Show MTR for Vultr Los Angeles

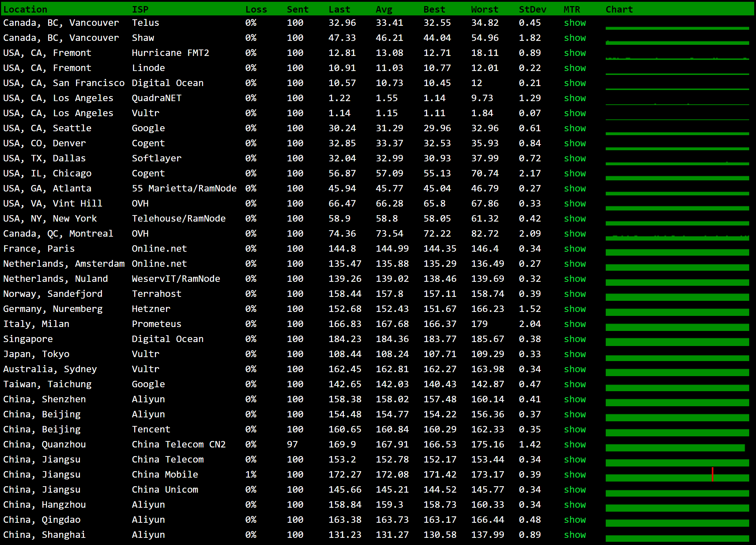click(575, 113)
